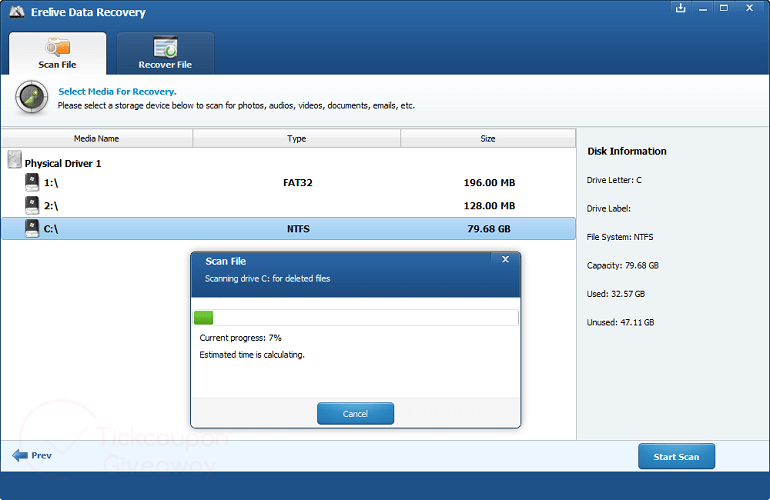Viewport: 770px width, 500px height.
Task: Click the Select Media For Recovery heading
Action: click(x=117, y=91)
